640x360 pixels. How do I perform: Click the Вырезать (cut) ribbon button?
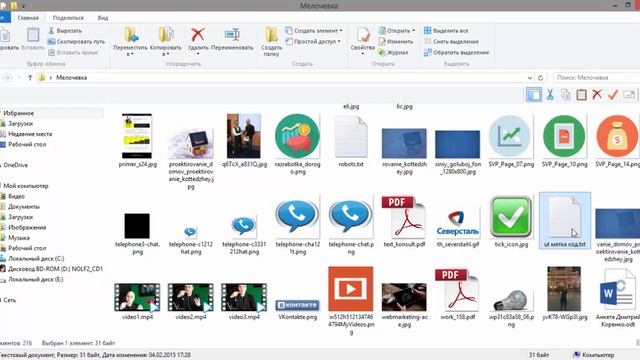(x=64, y=31)
